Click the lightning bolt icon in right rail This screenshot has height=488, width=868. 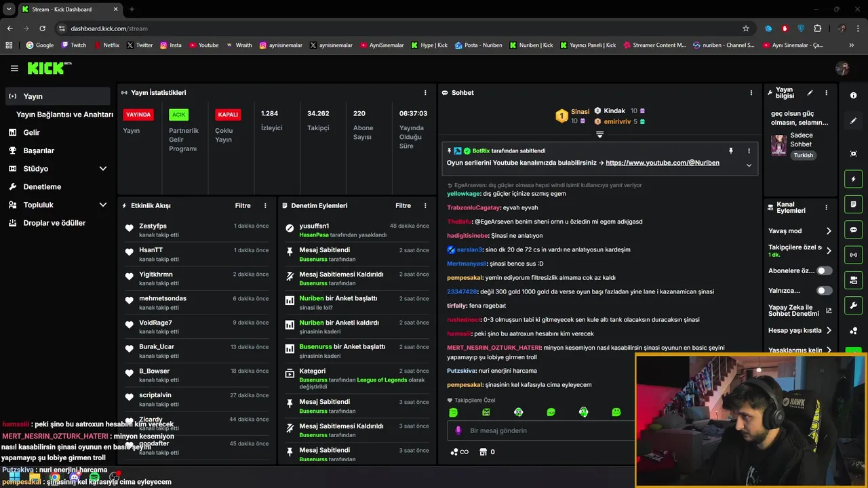(853, 179)
